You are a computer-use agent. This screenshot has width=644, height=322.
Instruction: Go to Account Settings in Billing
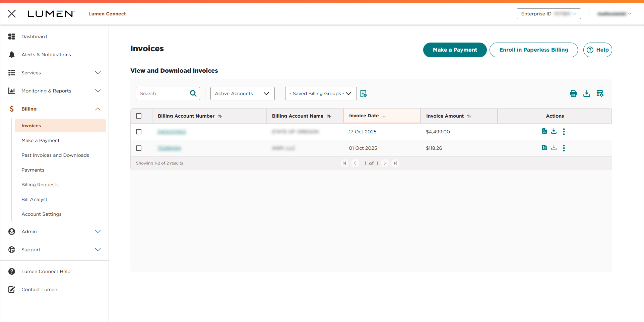click(x=42, y=214)
